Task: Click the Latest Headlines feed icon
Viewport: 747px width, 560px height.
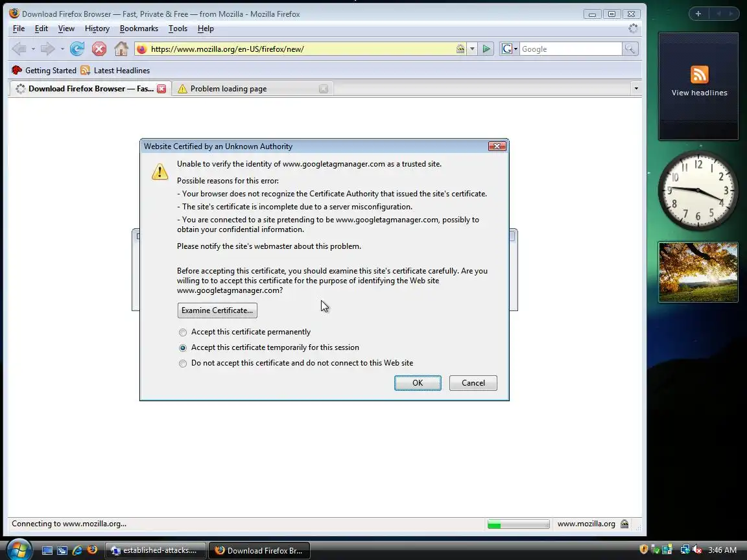Action: pyautogui.click(x=86, y=70)
